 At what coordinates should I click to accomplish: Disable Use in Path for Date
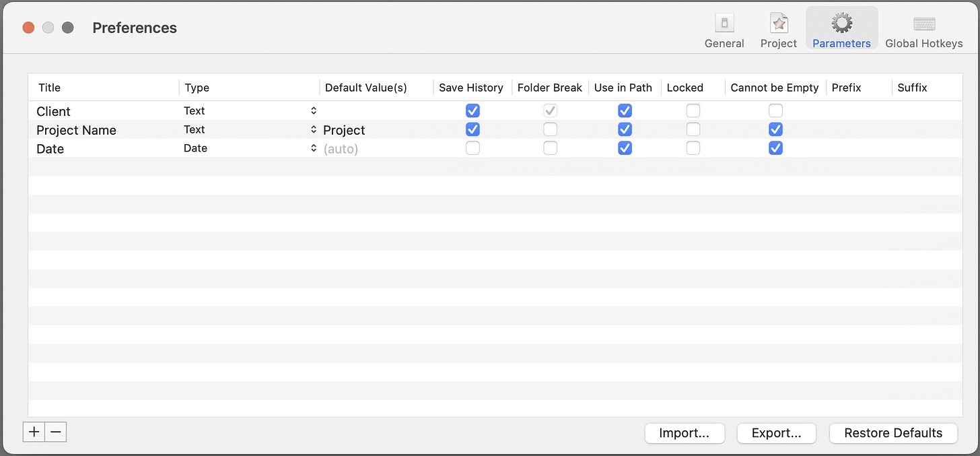pyautogui.click(x=625, y=148)
